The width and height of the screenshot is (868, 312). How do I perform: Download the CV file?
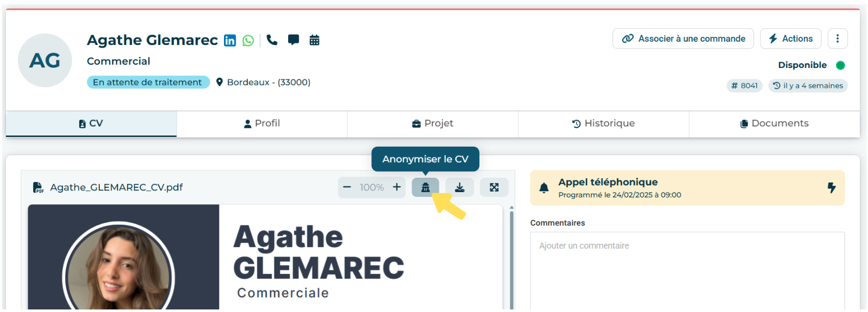[460, 187]
